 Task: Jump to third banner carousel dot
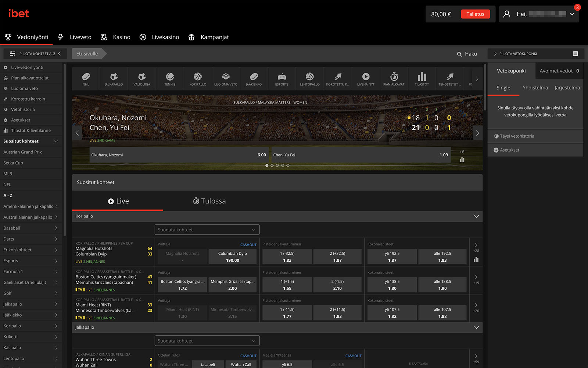point(277,166)
